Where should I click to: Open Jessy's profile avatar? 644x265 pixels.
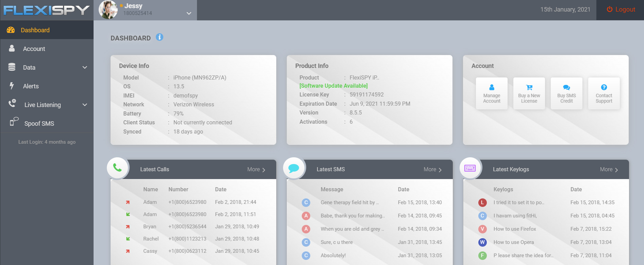click(108, 10)
